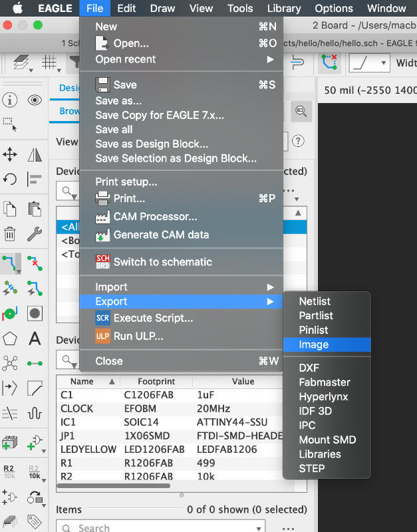Select the Mirror tool
The width and height of the screenshot is (417, 532).
(35, 154)
